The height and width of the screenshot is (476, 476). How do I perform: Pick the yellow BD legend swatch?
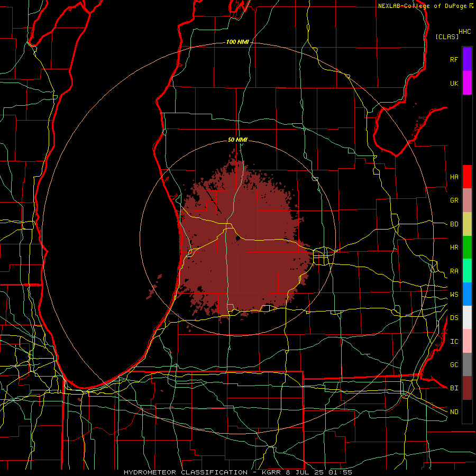click(467, 224)
